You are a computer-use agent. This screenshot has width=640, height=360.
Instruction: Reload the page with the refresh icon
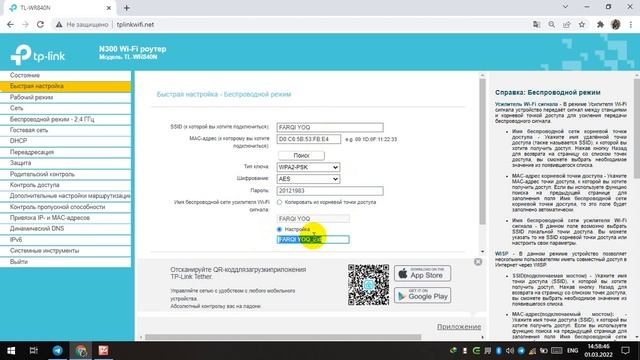coord(40,24)
